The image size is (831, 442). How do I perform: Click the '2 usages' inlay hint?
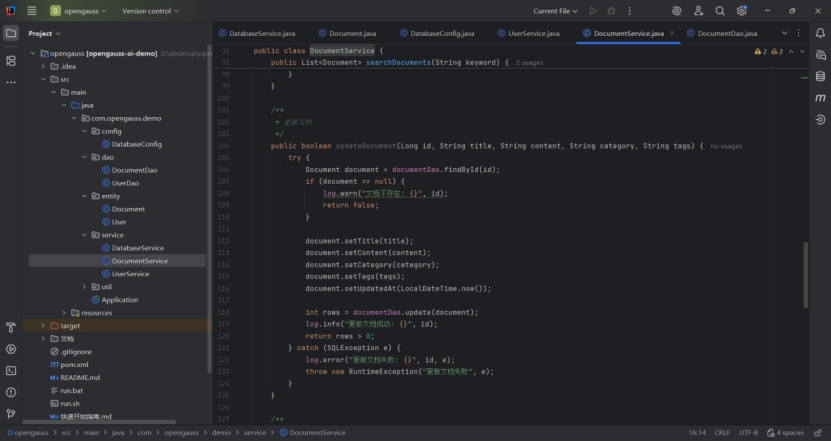click(x=529, y=63)
